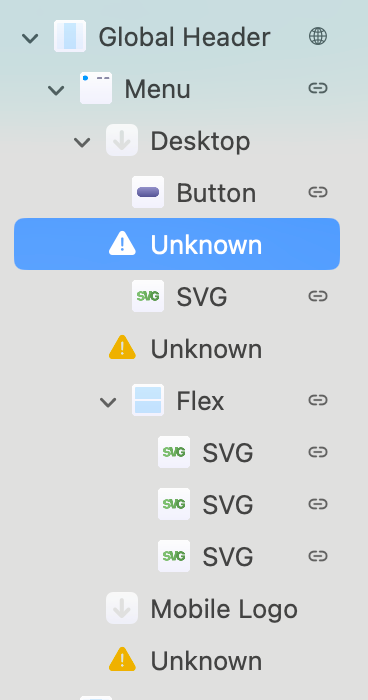Collapse the Desktop slot

[82, 142]
